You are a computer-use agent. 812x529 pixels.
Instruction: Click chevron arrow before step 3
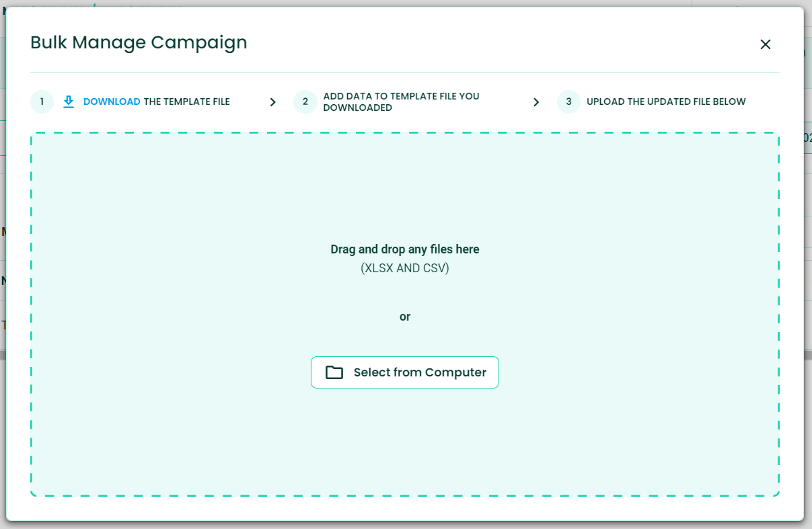pos(536,102)
